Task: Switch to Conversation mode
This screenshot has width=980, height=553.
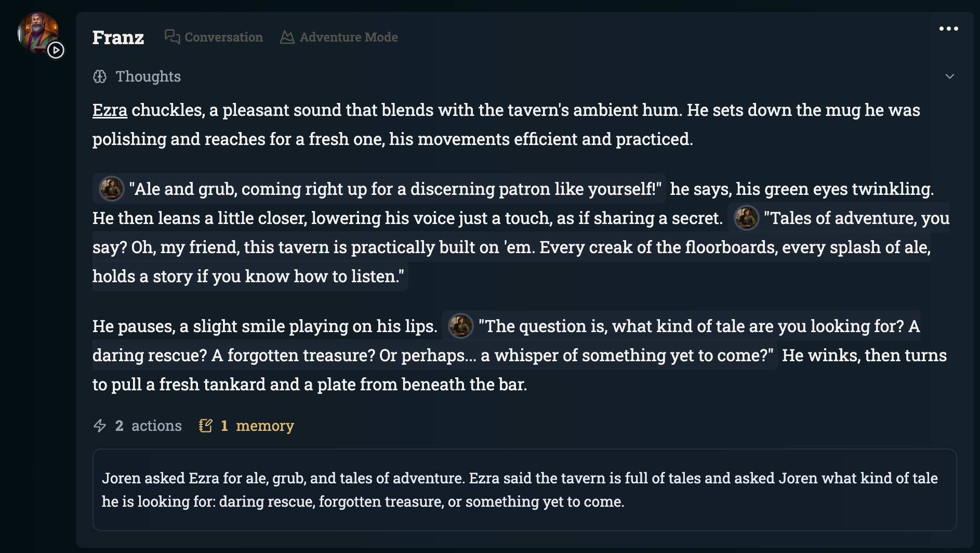Action: coord(223,37)
